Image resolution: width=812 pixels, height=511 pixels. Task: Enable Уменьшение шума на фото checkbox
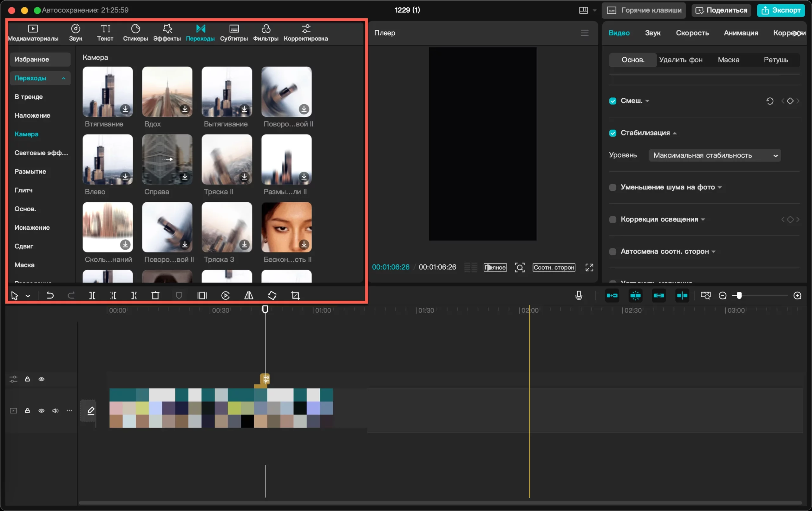(x=613, y=187)
